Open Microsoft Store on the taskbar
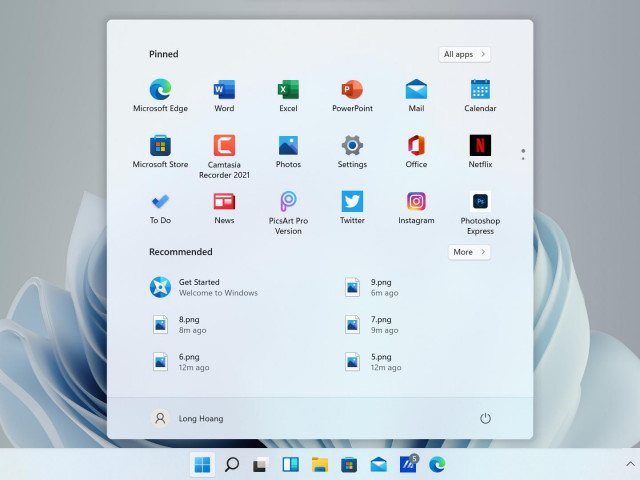The image size is (640, 480). (x=349, y=464)
